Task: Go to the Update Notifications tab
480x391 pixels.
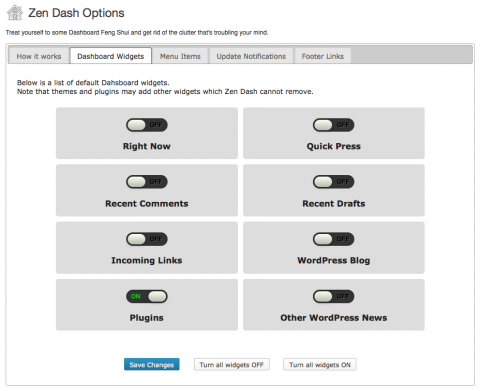Action: coord(251,56)
